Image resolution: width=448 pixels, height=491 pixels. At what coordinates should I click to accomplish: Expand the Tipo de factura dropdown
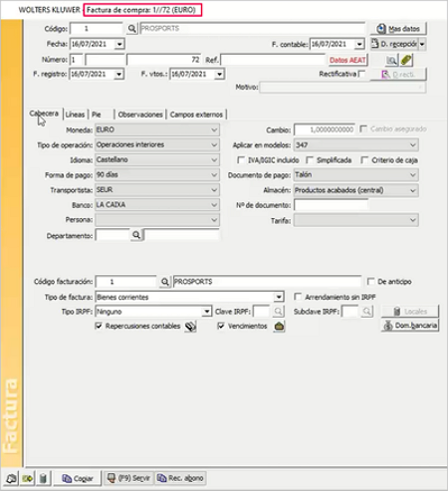click(x=279, y=297)
